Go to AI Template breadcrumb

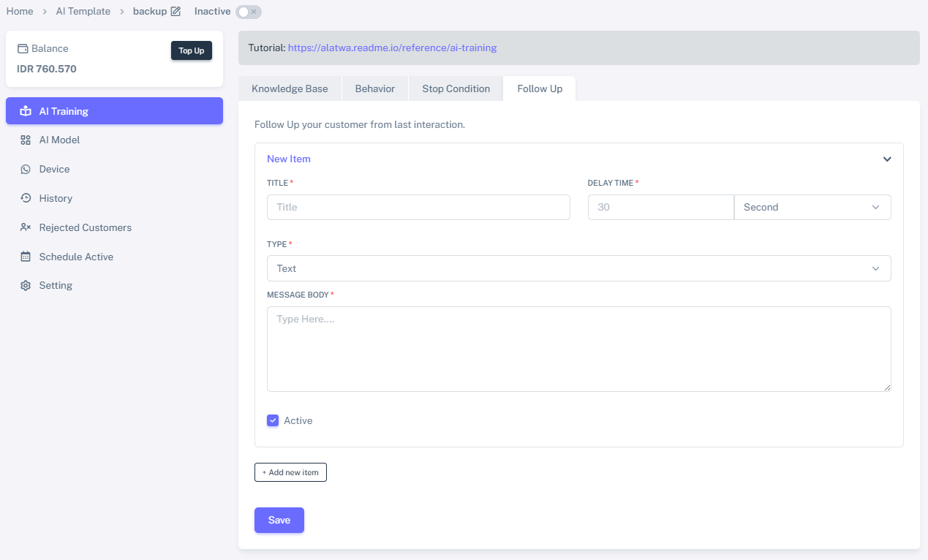(x=83, y=11)
